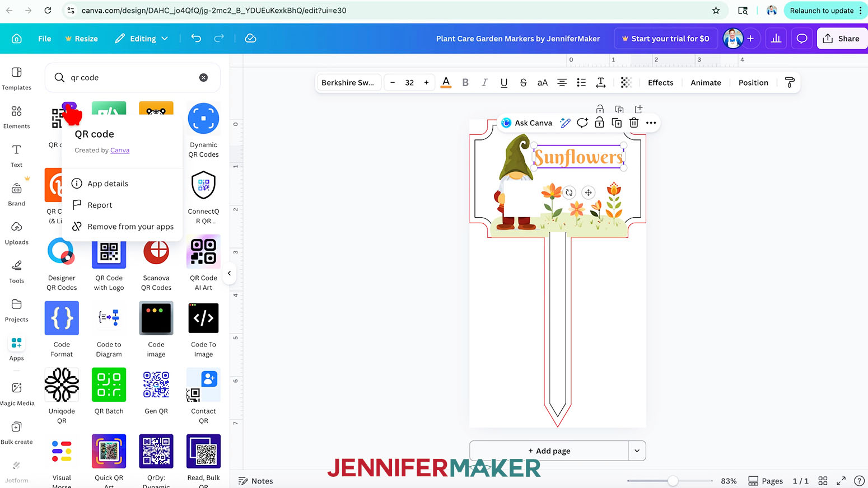Image resolution: width=868 pixels, height=488 pixels.
Task: Open ConnectQR app
Action: (x=203, y=197)
